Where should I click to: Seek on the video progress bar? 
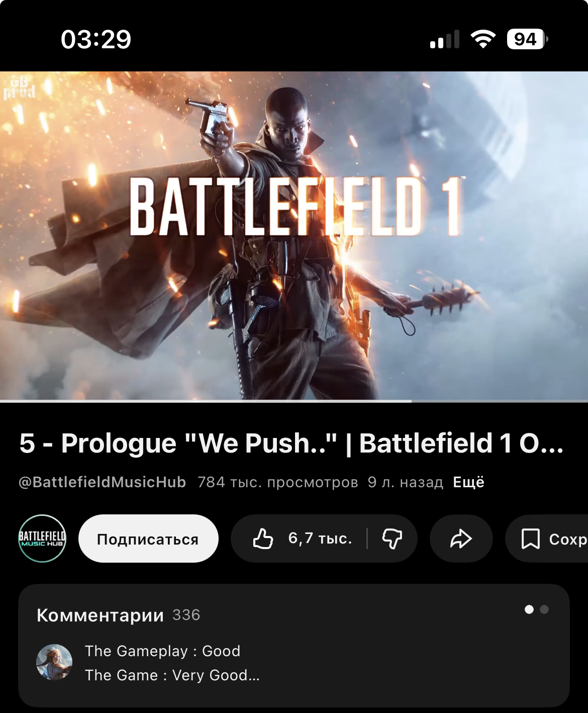click(294, 401)
